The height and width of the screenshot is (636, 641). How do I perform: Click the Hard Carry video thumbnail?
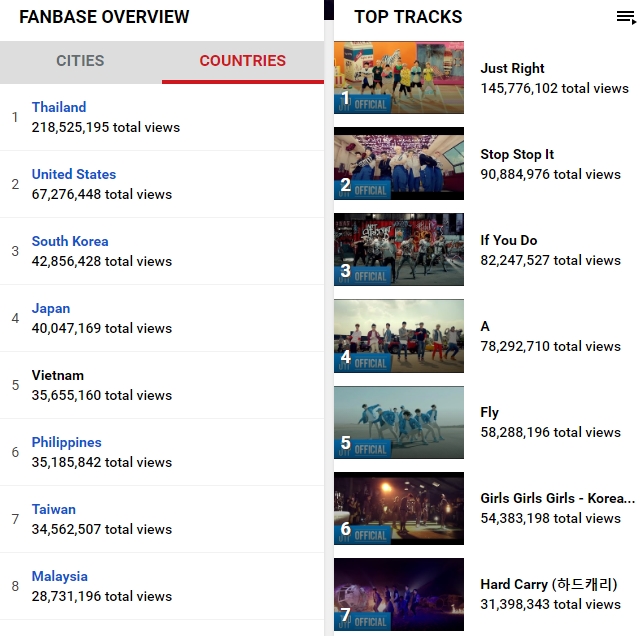(x=399, y=594)
